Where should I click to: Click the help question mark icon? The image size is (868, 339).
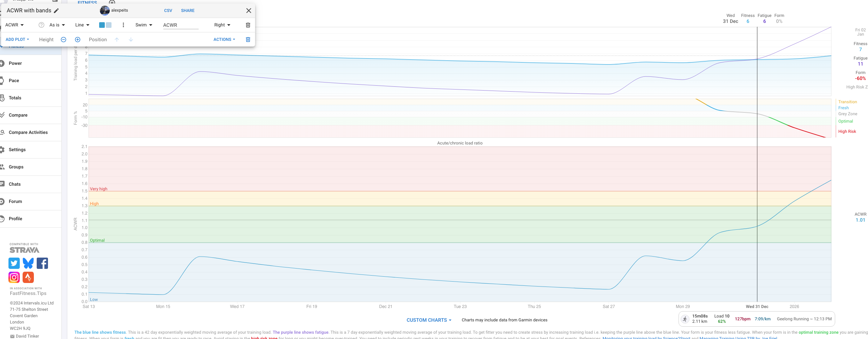(41, 25)
